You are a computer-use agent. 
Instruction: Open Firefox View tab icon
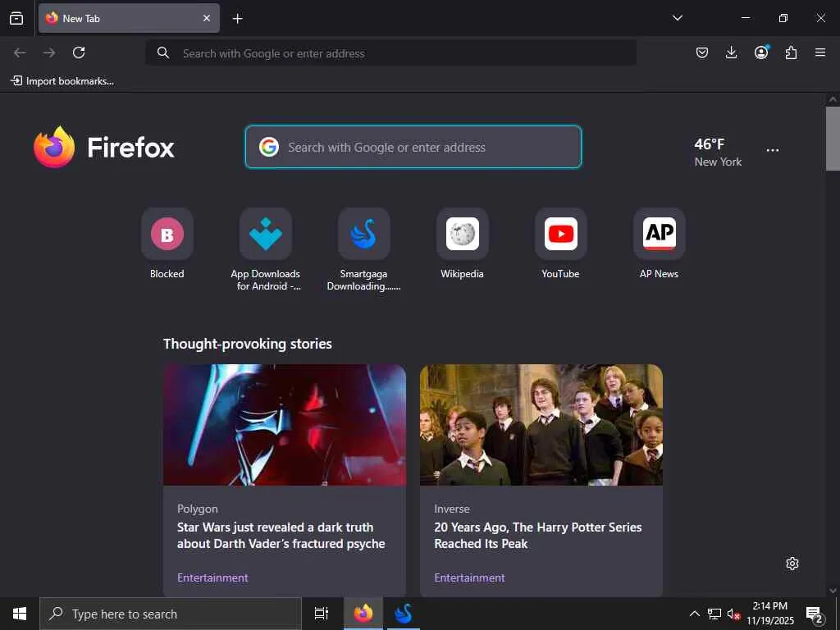pos(16,18)
